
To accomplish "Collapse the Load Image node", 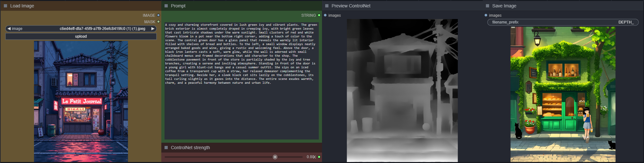I will coord(5,6).
